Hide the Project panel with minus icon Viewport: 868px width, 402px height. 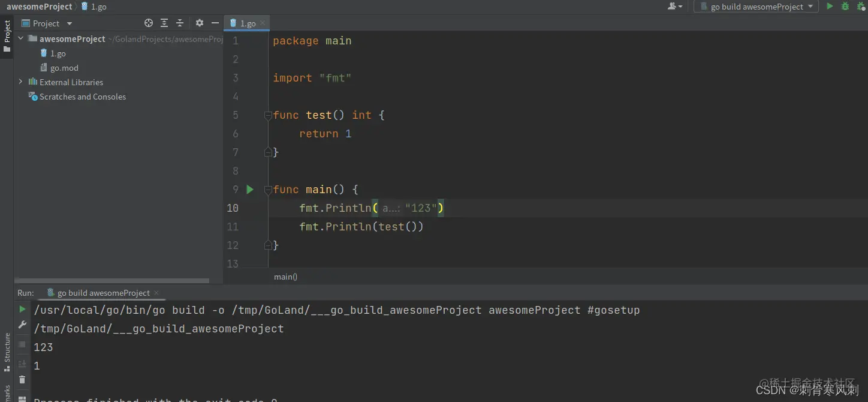(215, 23)
